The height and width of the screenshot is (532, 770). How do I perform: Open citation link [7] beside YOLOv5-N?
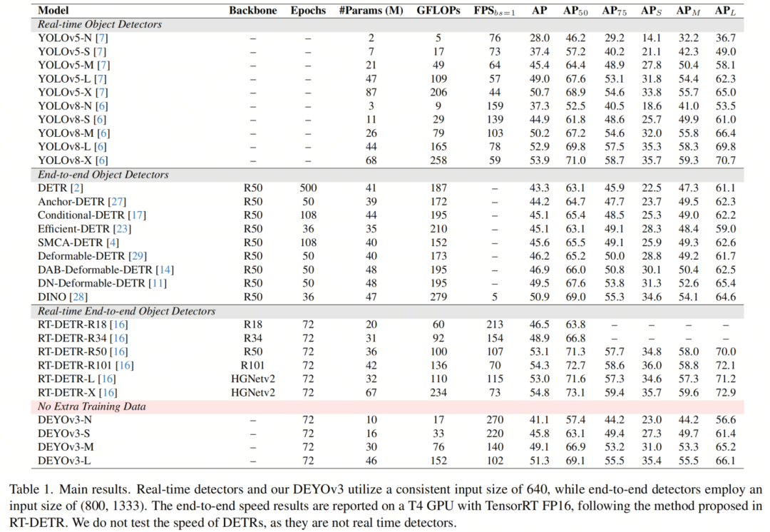click(x=102, y=38)
